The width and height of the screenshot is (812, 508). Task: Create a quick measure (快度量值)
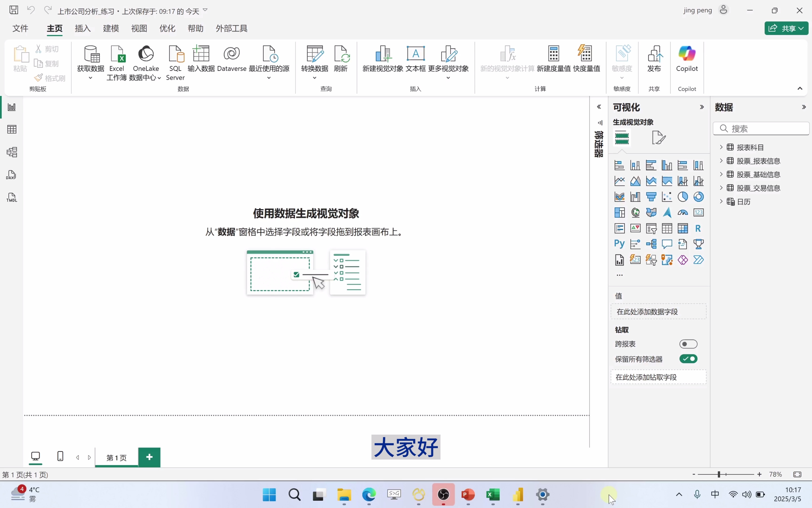click(586, 59)
